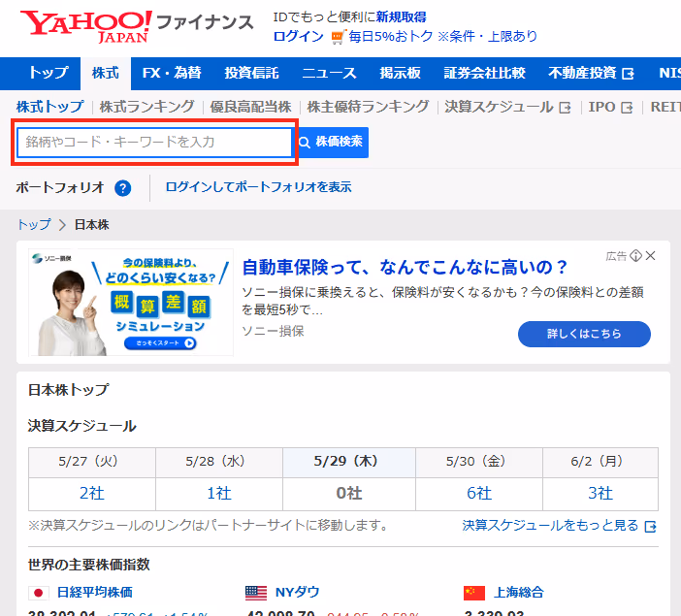Open the 掲示板 tab
Image resolution: width=681 pixels, height=616 pixels.
click(400, 73)
